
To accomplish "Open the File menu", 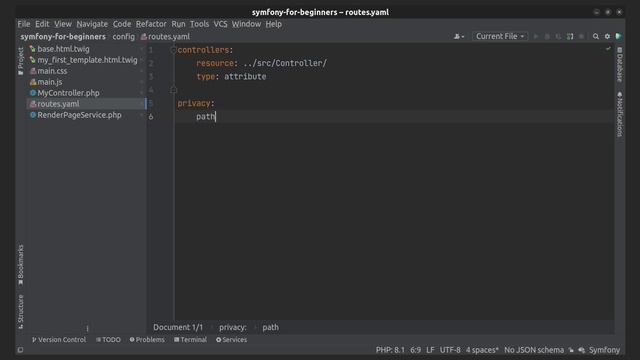I will click(x=24, y=24).
